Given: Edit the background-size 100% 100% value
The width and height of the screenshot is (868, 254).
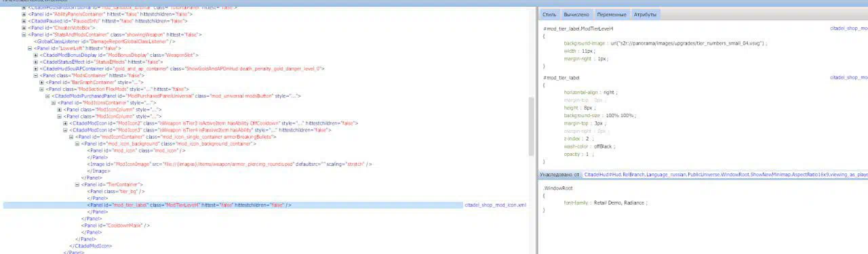Looking at the screenshot, I should (x=620, y=116).
